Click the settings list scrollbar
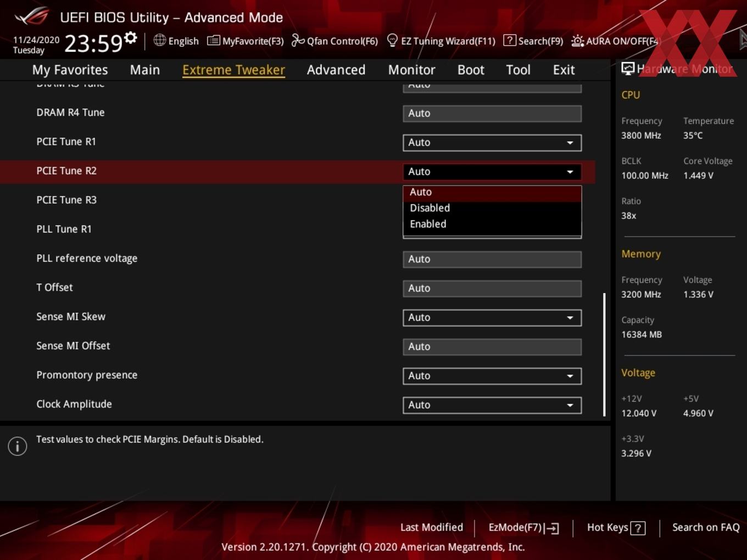 [x=604, y=354]
